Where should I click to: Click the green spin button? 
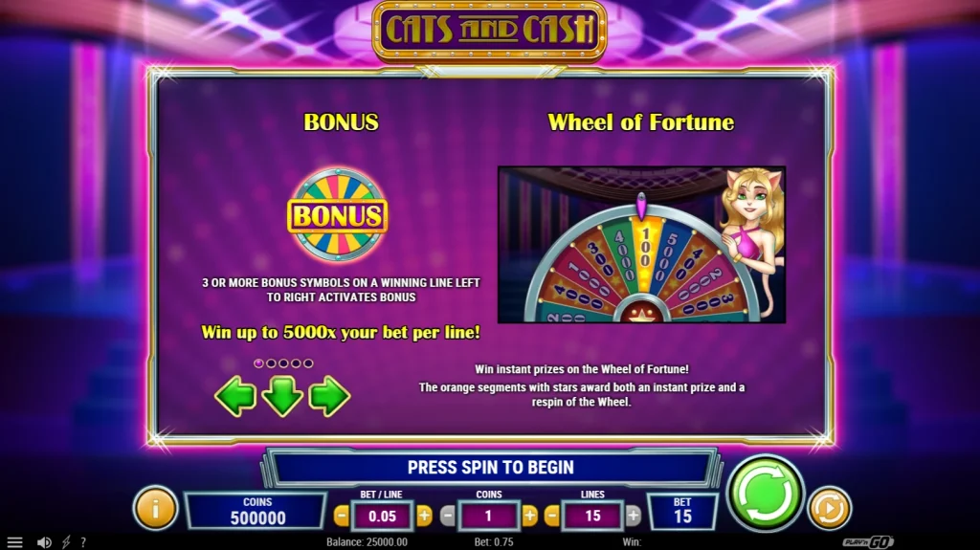pos(765,494)
